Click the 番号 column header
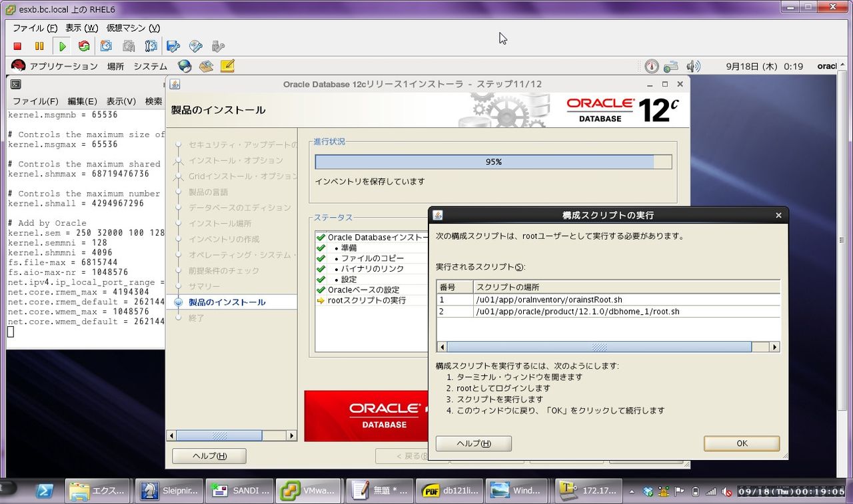The width and height of the screenshot is (853, 504). [x=454, y=287]
